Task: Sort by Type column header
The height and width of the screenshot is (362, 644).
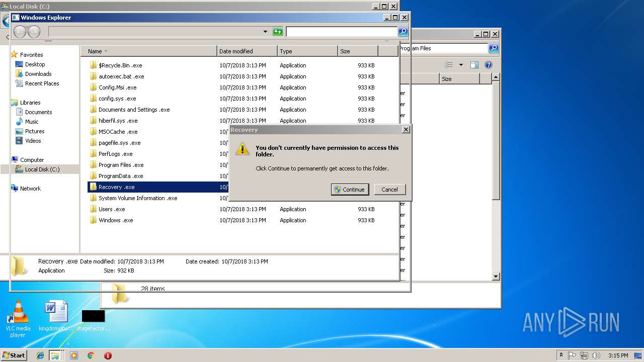Action: coord(307,51)
